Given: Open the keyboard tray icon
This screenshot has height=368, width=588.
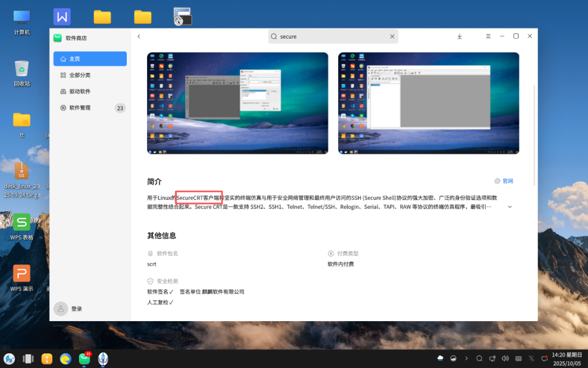Looking at the screenshot, I should (518, 358).
